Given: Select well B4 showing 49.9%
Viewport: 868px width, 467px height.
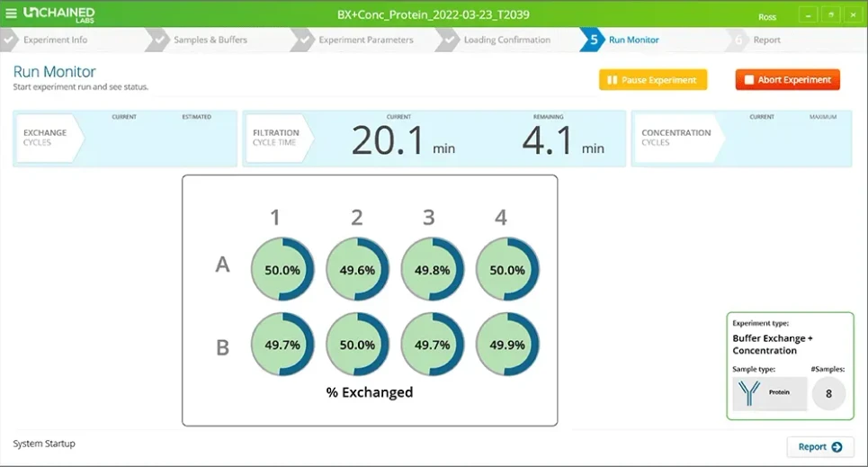Looking at the screenshot, I should tap(507, 344).
